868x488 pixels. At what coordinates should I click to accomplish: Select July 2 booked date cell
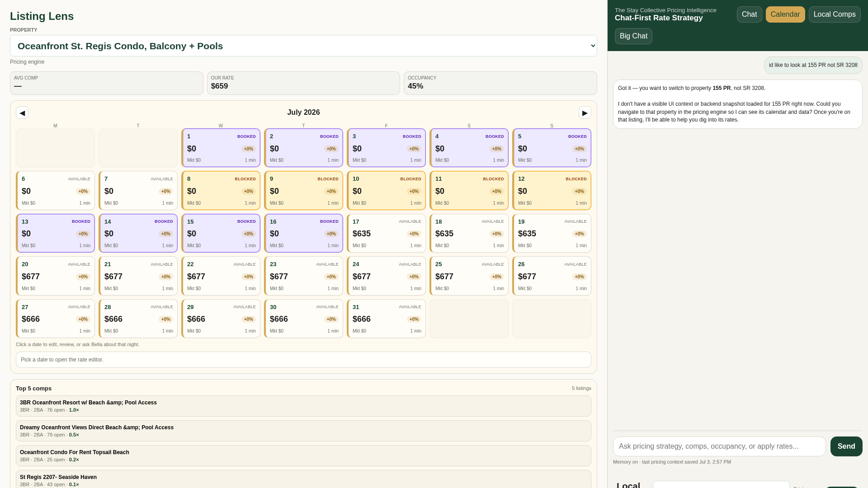(303, 148)
